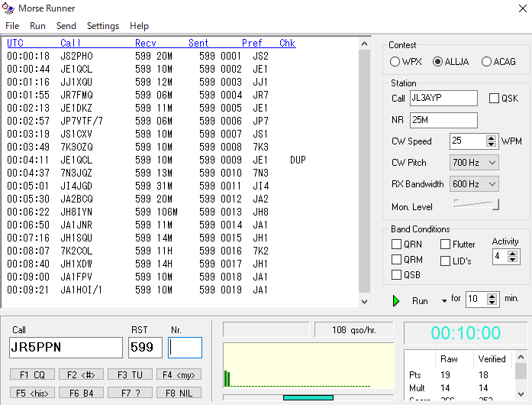The height and width of the screenshot is (405, 532).
Task: Click the station Call field JL3AYP
Action: coord(443,98)
